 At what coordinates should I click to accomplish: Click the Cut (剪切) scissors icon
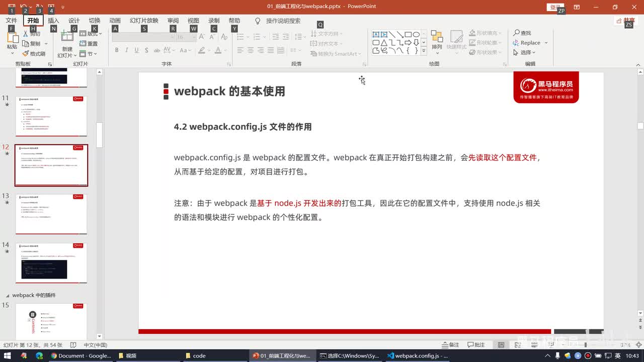click(x=26, y=34)
